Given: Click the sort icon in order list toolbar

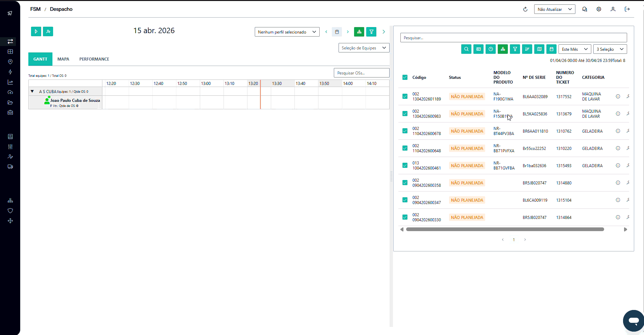Looking at the screenshot, I should click(x=527, y=49).
